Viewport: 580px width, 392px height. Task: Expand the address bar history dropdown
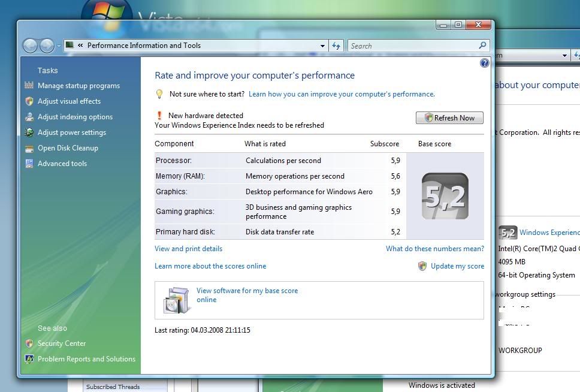click(322, 46)
